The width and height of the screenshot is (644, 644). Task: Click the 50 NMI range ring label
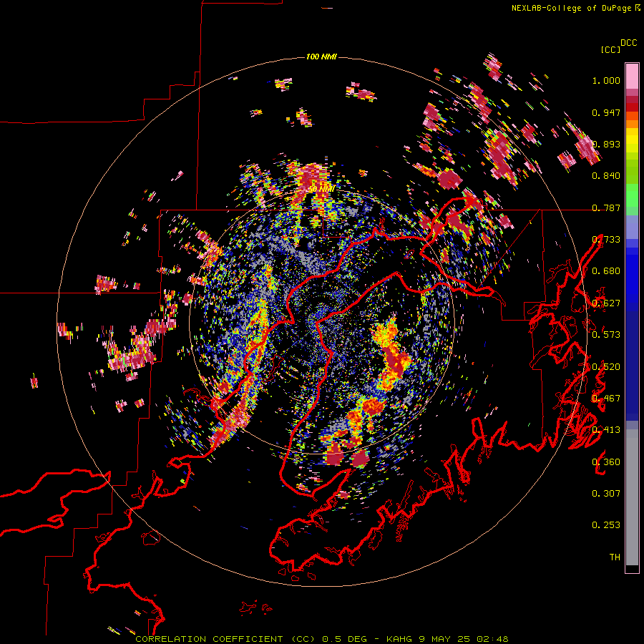(321, 190)
